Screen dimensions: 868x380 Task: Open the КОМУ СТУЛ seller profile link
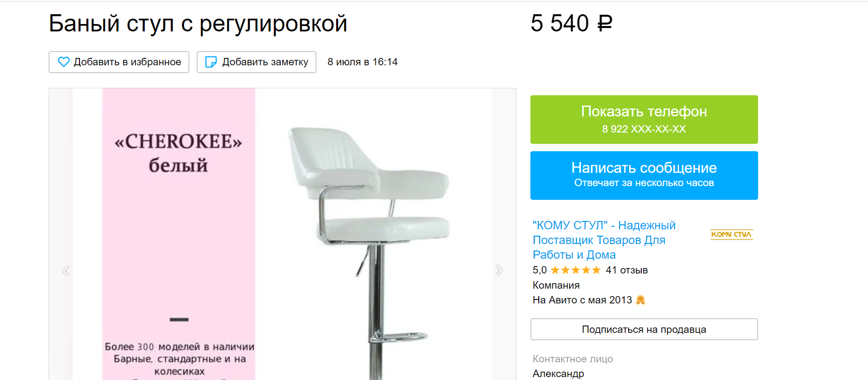[604, 240]
